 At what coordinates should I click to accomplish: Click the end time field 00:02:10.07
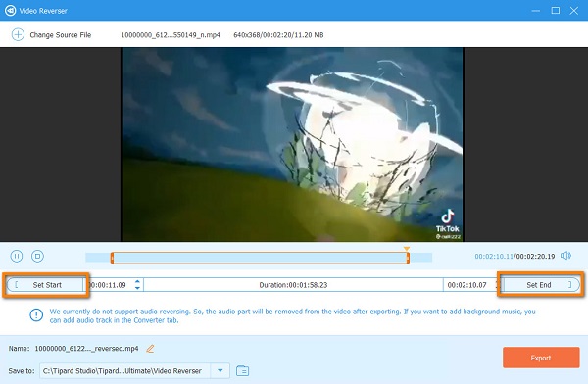(466, 285)
